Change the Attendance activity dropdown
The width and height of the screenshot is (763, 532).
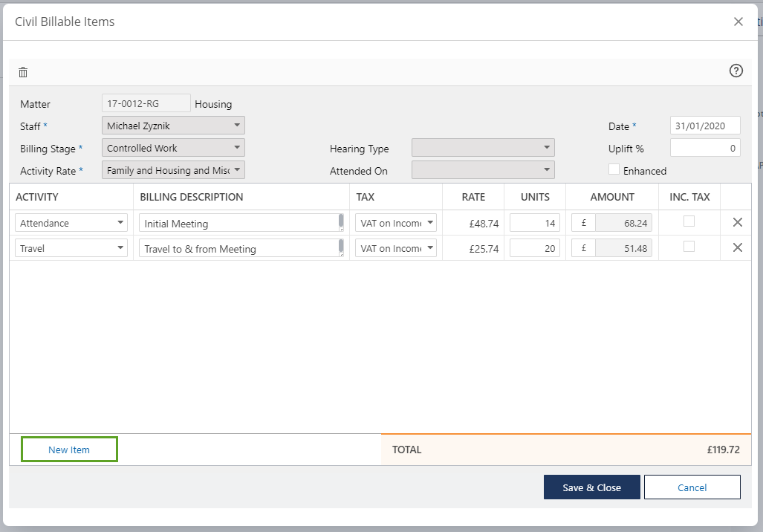(71, 223)
